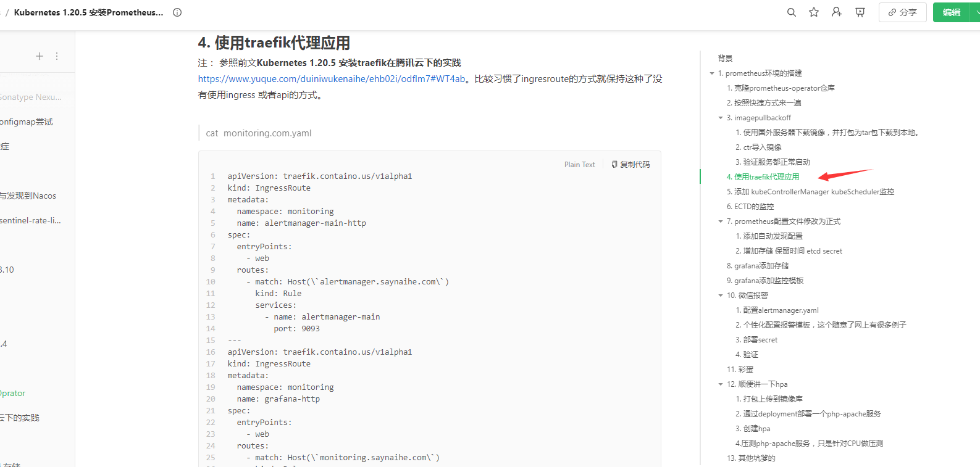This screenshot has height=467, width=980.
Task: Collapse the 7. prometheus配置文件修改为正式 section
Action: click(x=721, y=221)
